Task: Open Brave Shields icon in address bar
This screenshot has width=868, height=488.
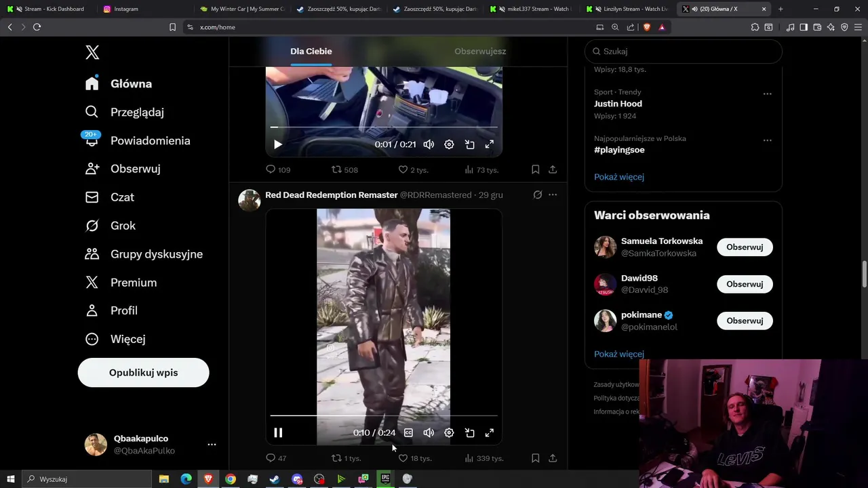Action: click(646, 27)
